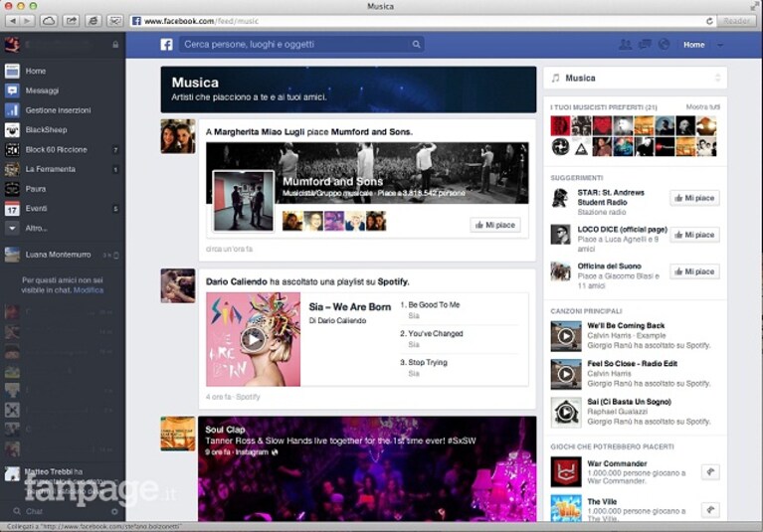The image size is (763, 532).
Task: Click the Safari forward navigation arrow
Action: coord(27,21)
